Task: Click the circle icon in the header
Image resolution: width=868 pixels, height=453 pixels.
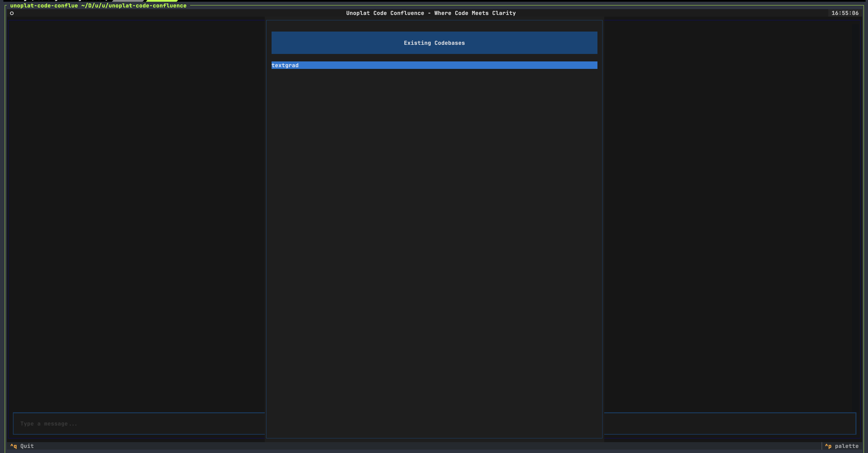Action: coord(12,13)
